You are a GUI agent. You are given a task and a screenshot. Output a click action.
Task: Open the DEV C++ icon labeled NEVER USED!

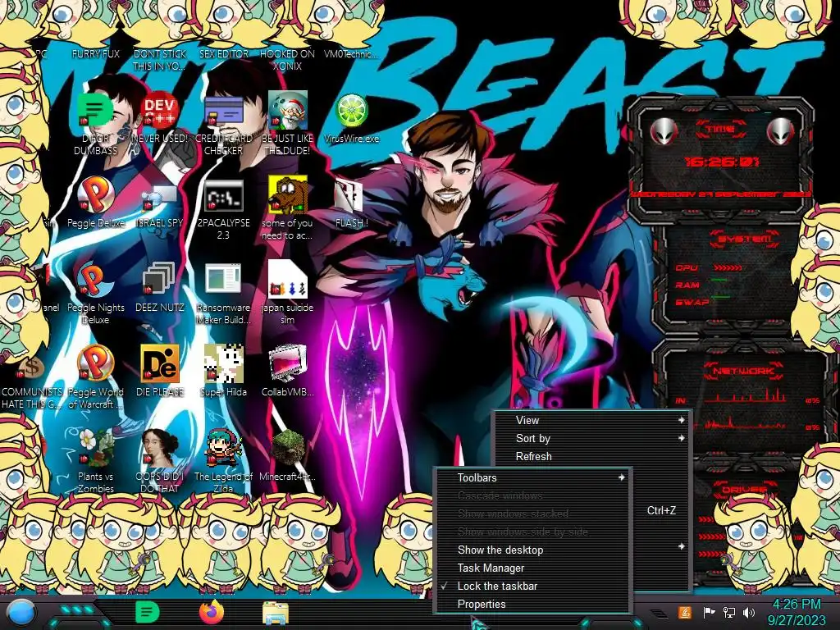160,111
